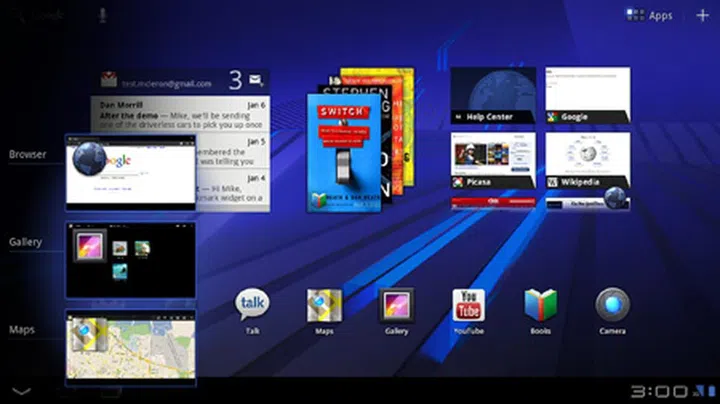720x404 pixels.
Task: Open the Jan 4 email in Gmail widget
Action: coord(233,190)
